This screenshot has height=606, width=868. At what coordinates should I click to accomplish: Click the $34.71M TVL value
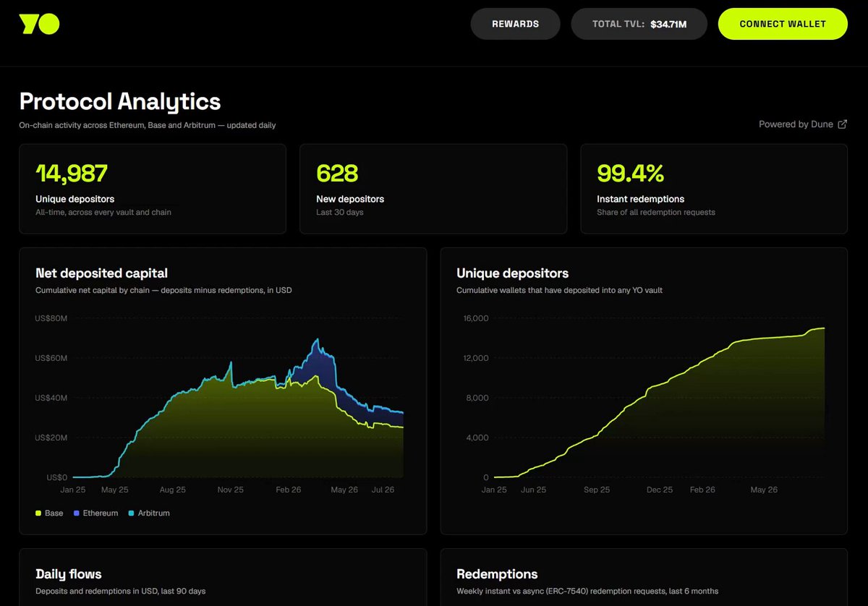(668, 24)
